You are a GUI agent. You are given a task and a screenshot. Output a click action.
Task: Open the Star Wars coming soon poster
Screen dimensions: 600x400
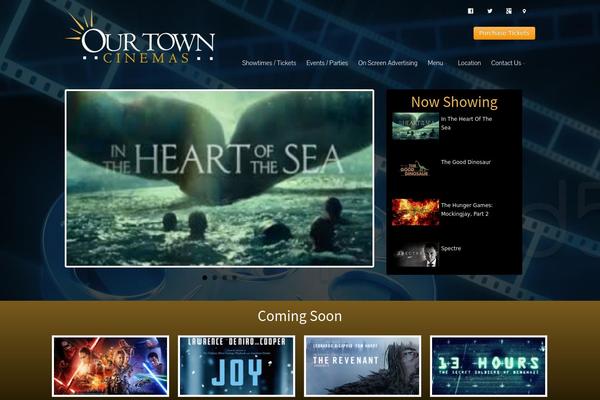click(x=110, y=366)
